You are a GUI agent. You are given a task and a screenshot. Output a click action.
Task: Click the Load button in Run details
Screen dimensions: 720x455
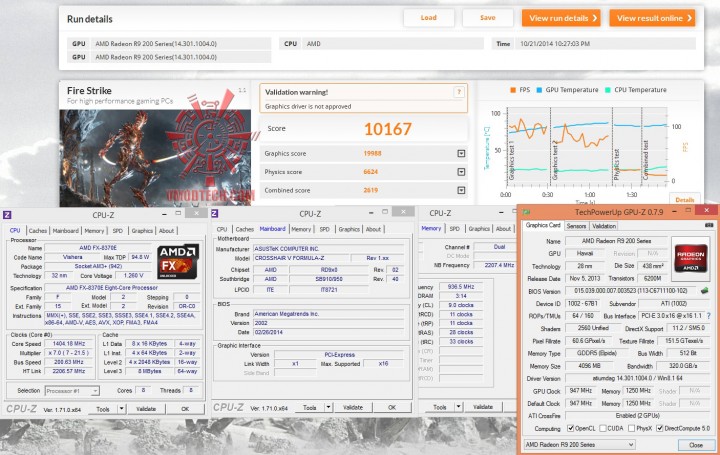point(428,18)
